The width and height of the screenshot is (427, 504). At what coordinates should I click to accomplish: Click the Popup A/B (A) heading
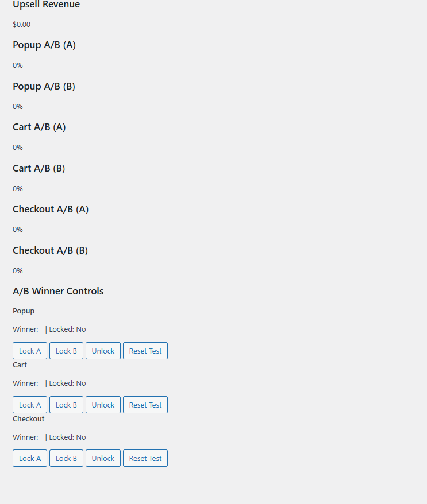click(x=44, y=45)
